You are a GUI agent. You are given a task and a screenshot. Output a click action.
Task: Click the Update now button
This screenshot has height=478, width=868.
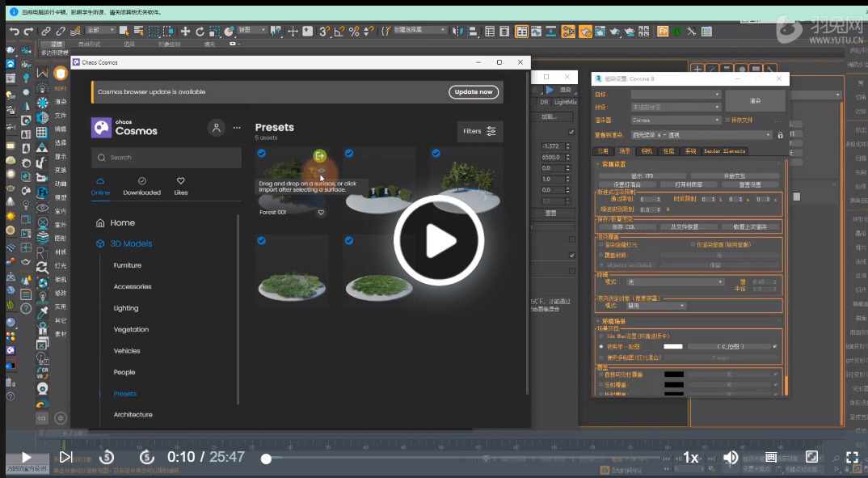[x=474, y=92]
